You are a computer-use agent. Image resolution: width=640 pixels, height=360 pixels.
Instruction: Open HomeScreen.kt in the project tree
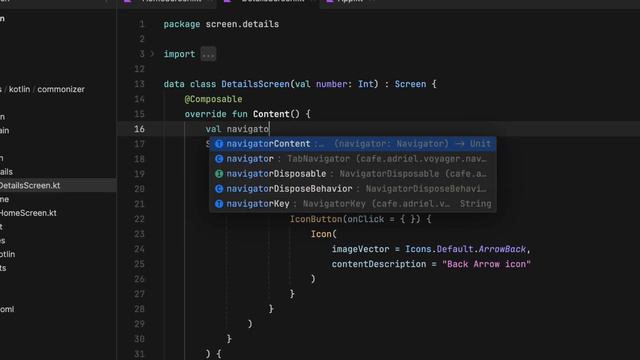click(28, 213)
